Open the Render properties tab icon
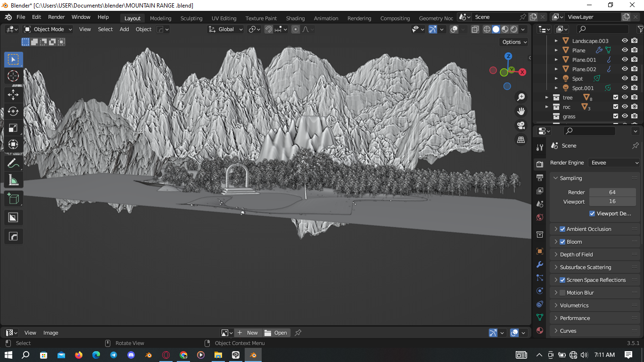Viewport: 644px width, 362px height. 540,165
